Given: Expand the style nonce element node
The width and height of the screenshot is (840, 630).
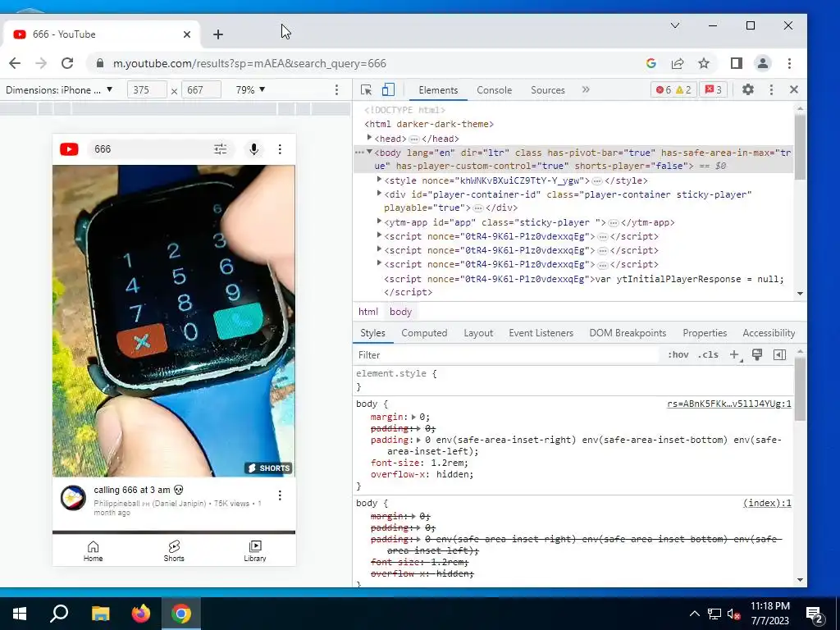Looking at the screenshot, I should click(x=379, y=180).
